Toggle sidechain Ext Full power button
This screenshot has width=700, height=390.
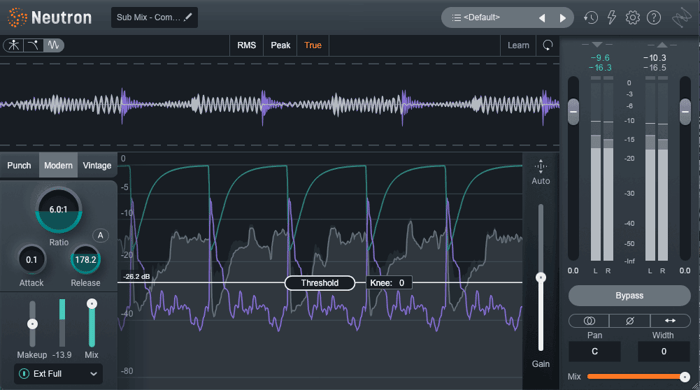click(x=24, y=373)
